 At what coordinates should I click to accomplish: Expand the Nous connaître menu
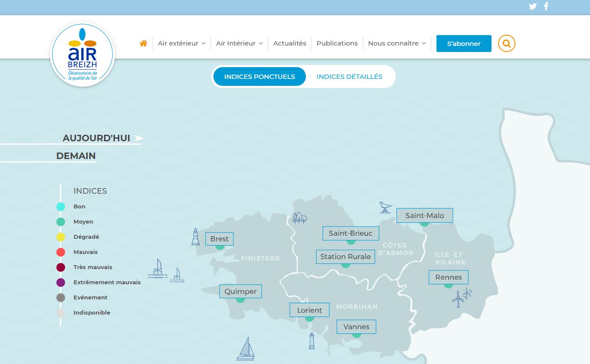click(x=397, y=43)
